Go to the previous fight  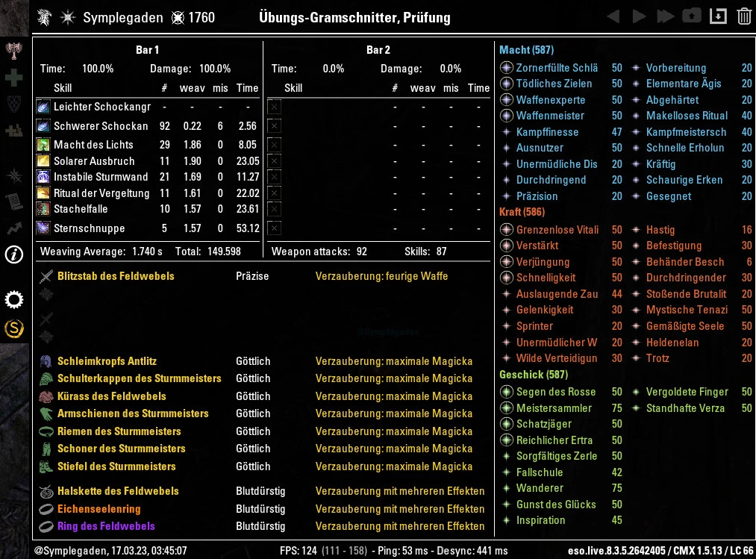pyautogui.click(x=613, y=16)
